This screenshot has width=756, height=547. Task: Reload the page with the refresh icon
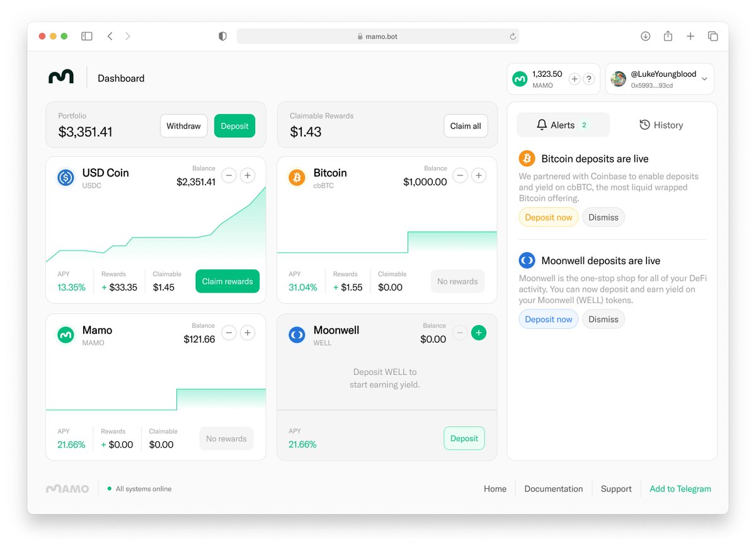tap(513, 37)
